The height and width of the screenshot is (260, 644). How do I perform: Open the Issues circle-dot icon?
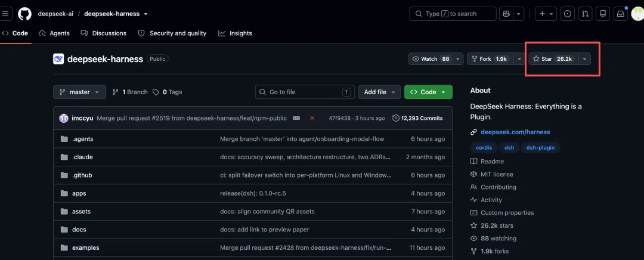568,14
